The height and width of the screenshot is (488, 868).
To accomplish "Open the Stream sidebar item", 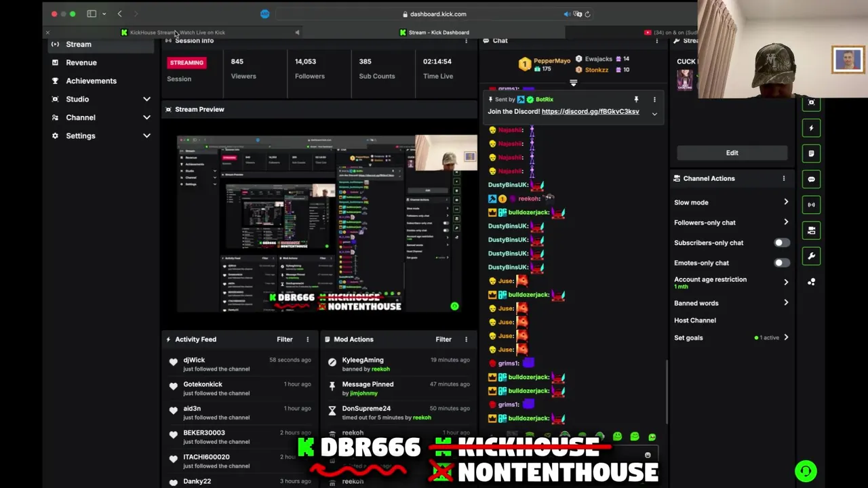I will 101,44.
